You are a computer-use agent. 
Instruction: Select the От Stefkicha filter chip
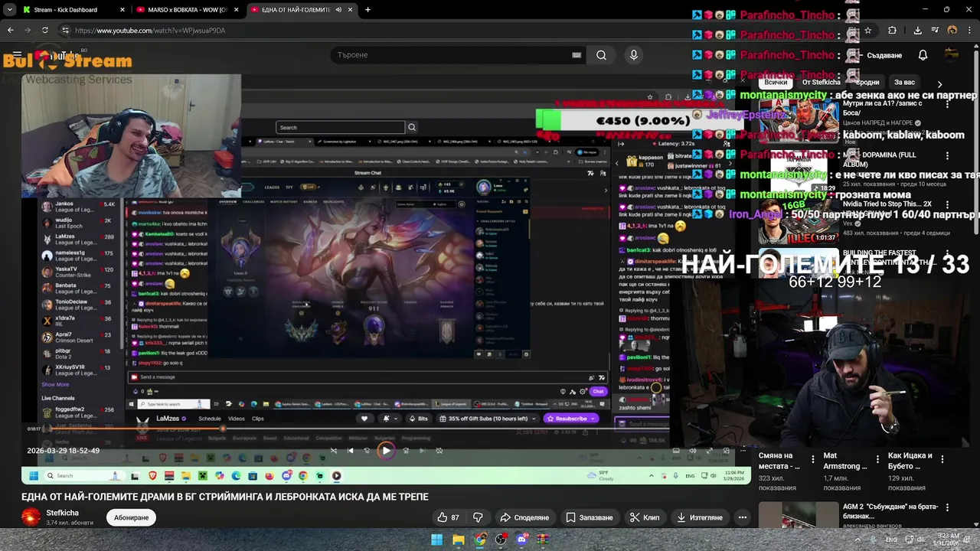click(x=821, y=83)
